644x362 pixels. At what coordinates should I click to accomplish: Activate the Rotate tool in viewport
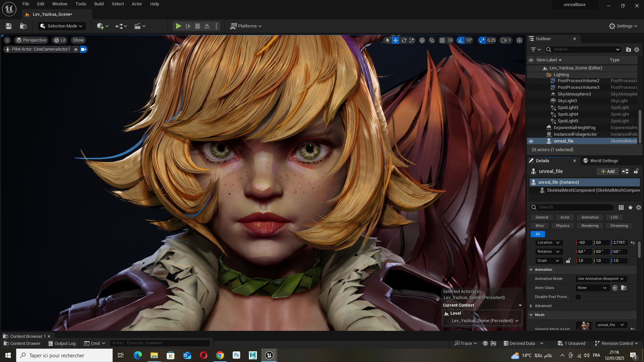tap(404, 40)
